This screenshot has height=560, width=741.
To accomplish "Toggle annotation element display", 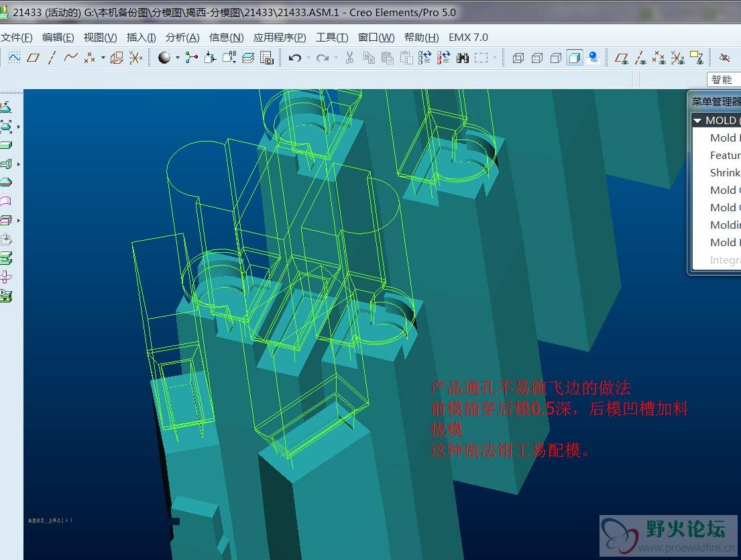I will pos(697,58).
